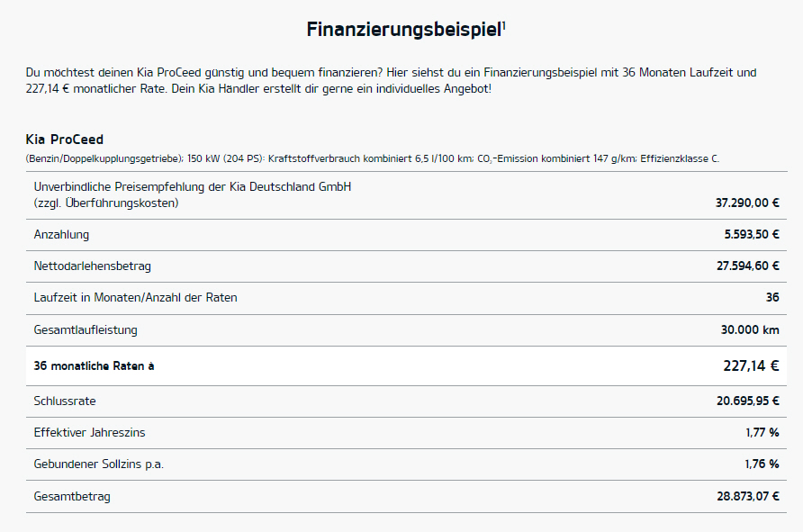The image size is (803, 532).
Task: Click the 30.000 km mileage value
Action: tap(750, 329)
